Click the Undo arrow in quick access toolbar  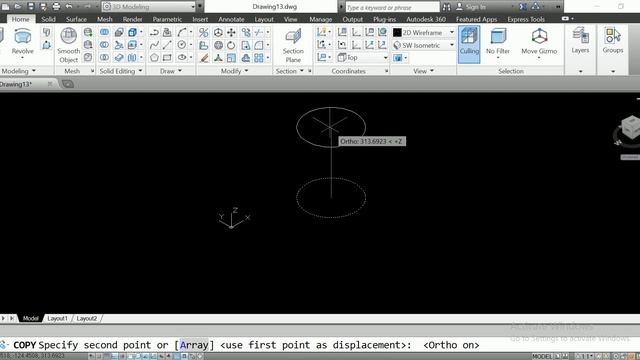click(x=69, y=7)
